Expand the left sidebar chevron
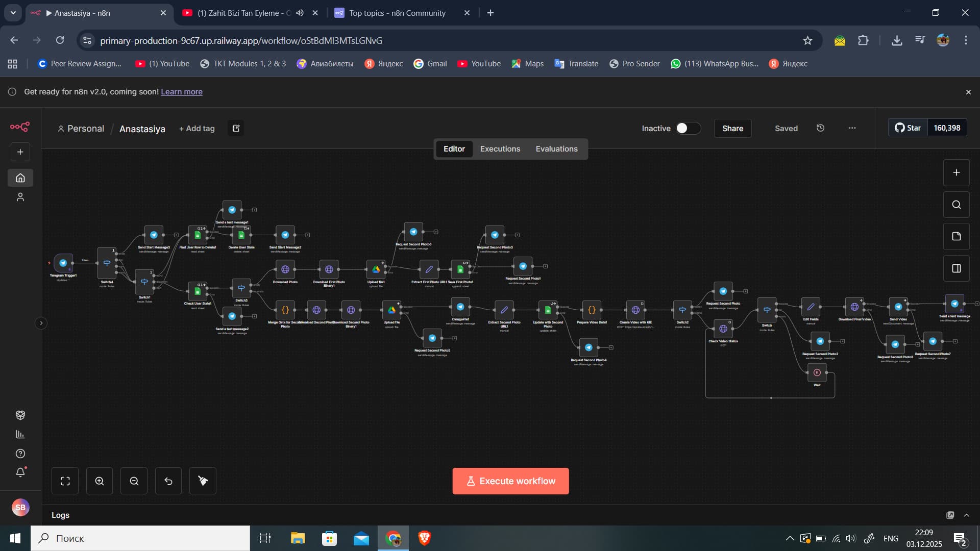The width and height of the screenshot is (980, 551). click(41, 323)
